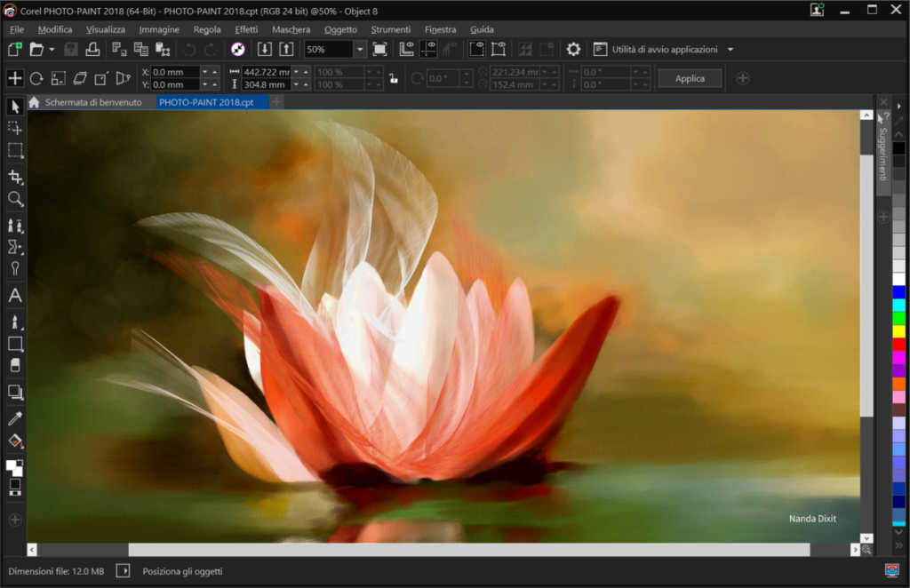Open the Utilità di avvio applicazioni dropdown
Screen dimensions: 910x588
click(x=730, y=50)
